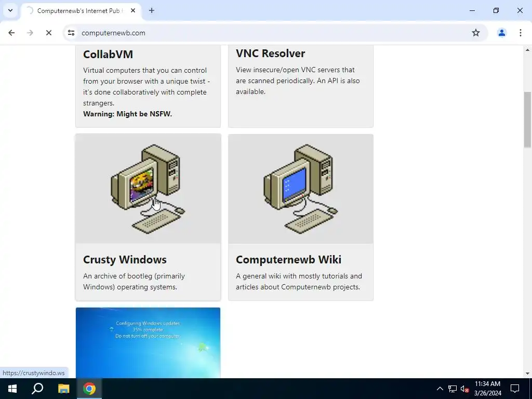
Task: Open Chrome's three-dot menu
Action: click(x=521, y=33)
